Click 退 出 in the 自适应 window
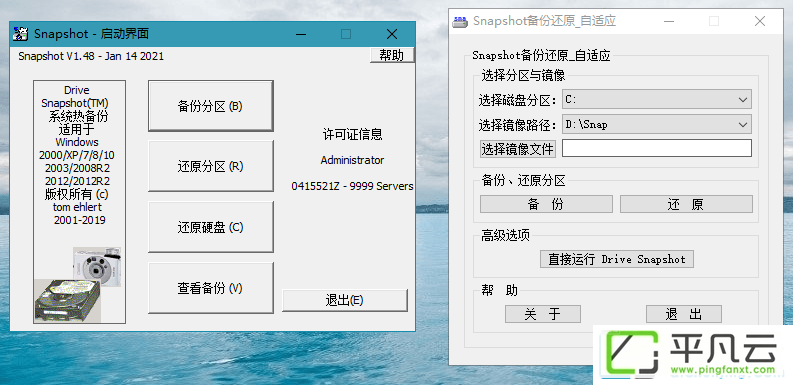 tap(684, 314)
